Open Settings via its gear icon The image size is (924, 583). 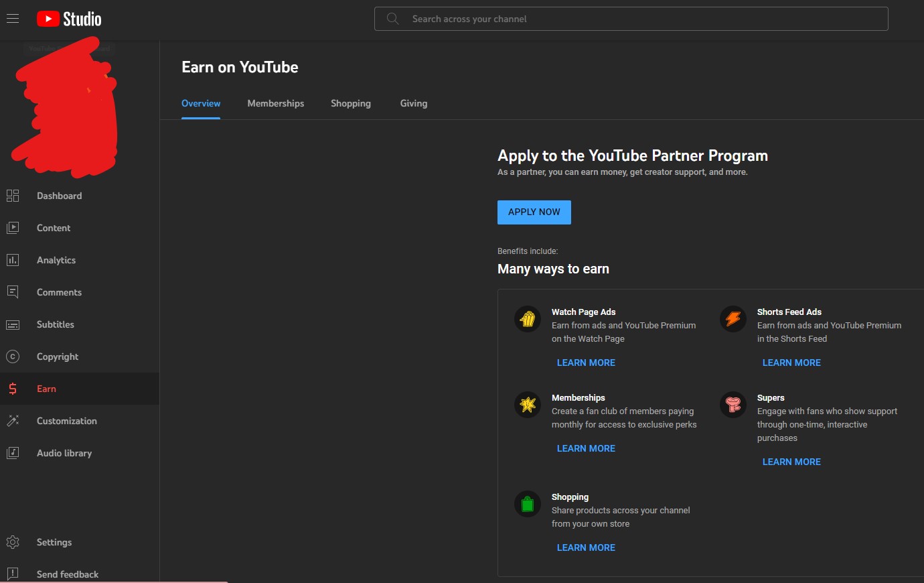(13, 542)
